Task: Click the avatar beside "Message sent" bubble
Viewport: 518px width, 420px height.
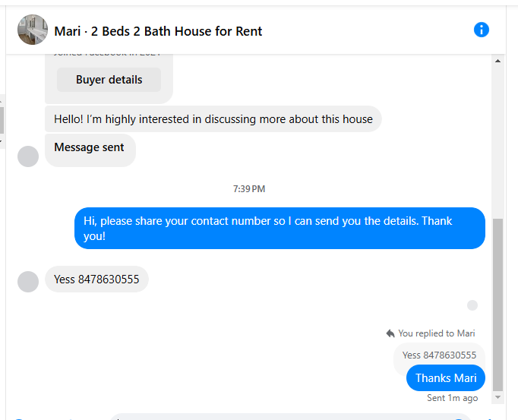Action: (x=28, y=156)
